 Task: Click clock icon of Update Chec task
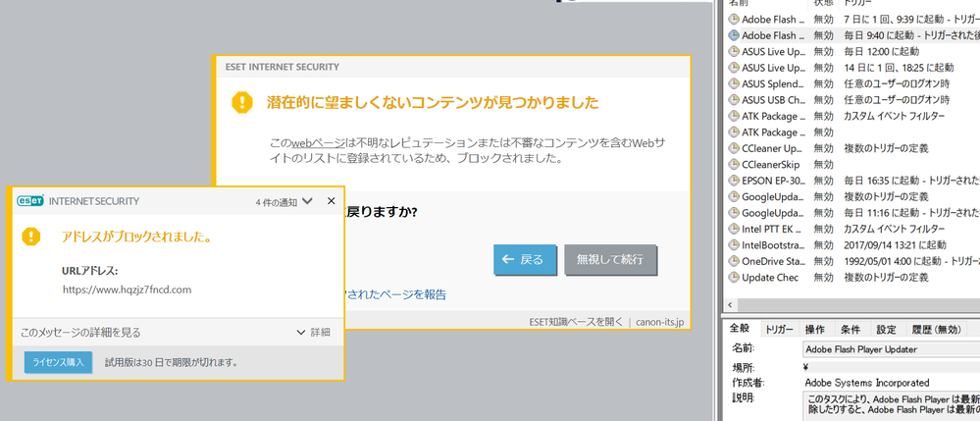coord(734,278)
